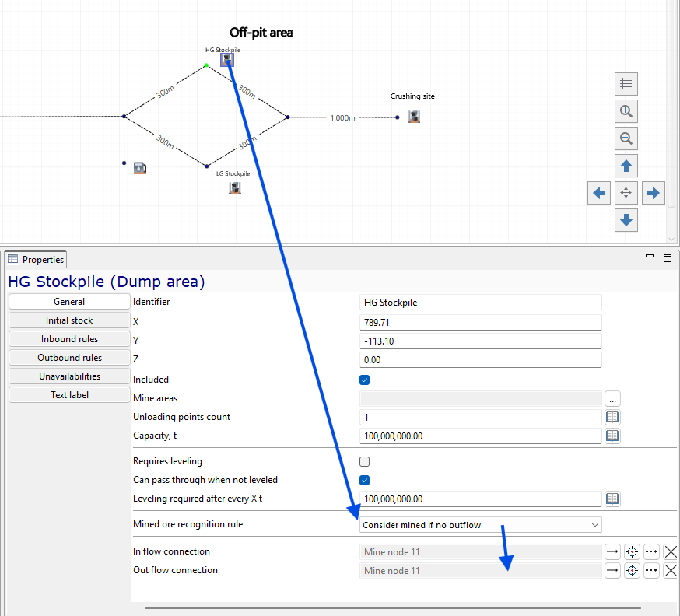Open table editor for Capacity
The height and width of the screenshot is (616, 680).
[x=612, y=436]
